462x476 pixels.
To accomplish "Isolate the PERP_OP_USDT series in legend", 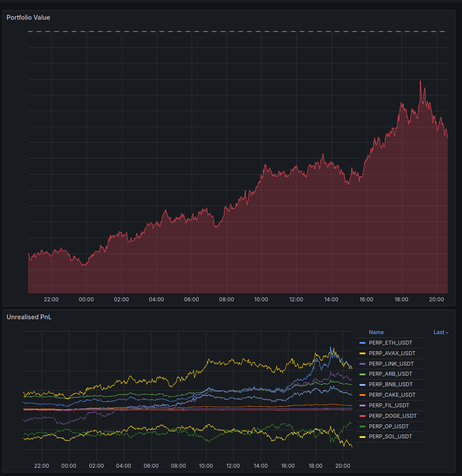I will (388, 427).
